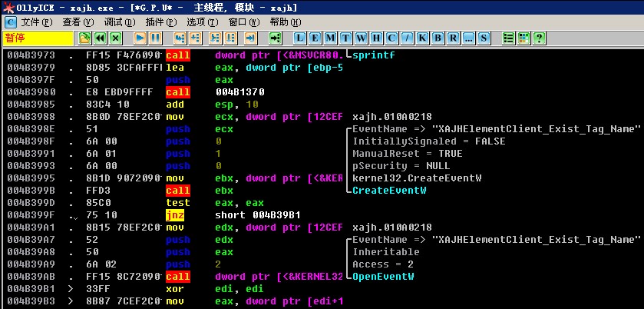The height and width of the screenshot is (309, 644).
Task: Open Handles window (H button)
Action: pos(376,38)
